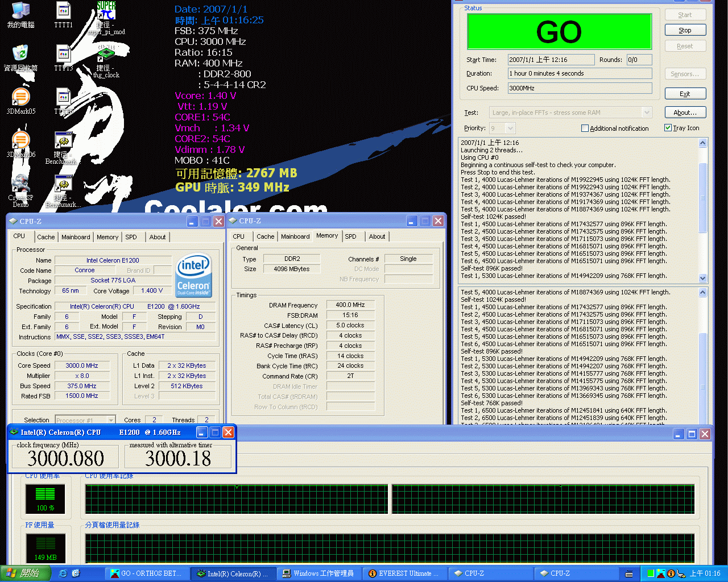Click the EVEREST orange tray icon
Screen dimensions: 728x582
(671, 573)
